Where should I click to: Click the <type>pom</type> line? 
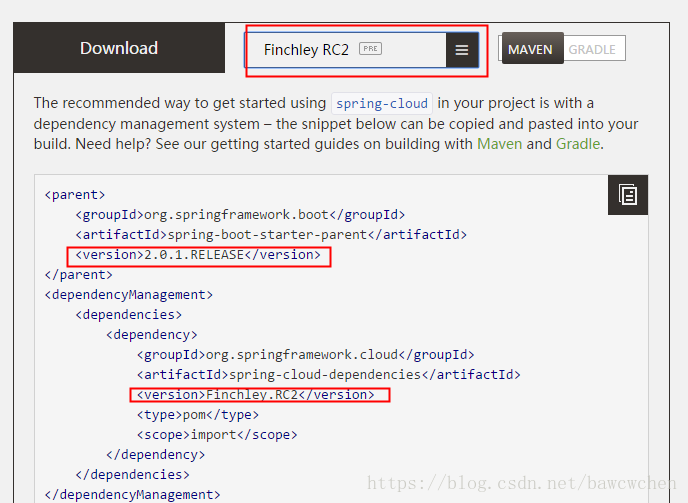point(198,415)
